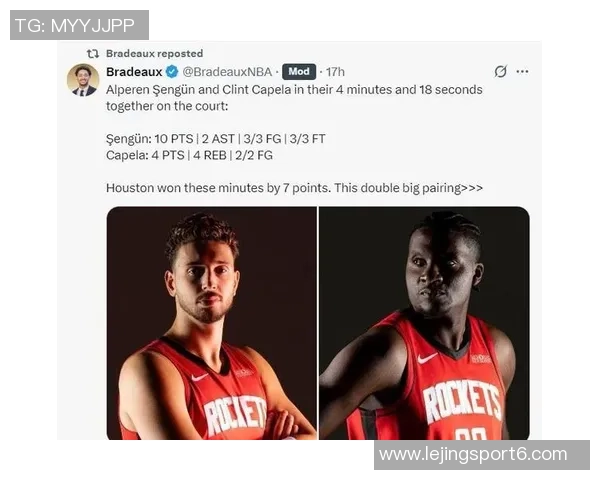
Task: Click the repost arrows icon above the tweet
Action: (93, 54)
